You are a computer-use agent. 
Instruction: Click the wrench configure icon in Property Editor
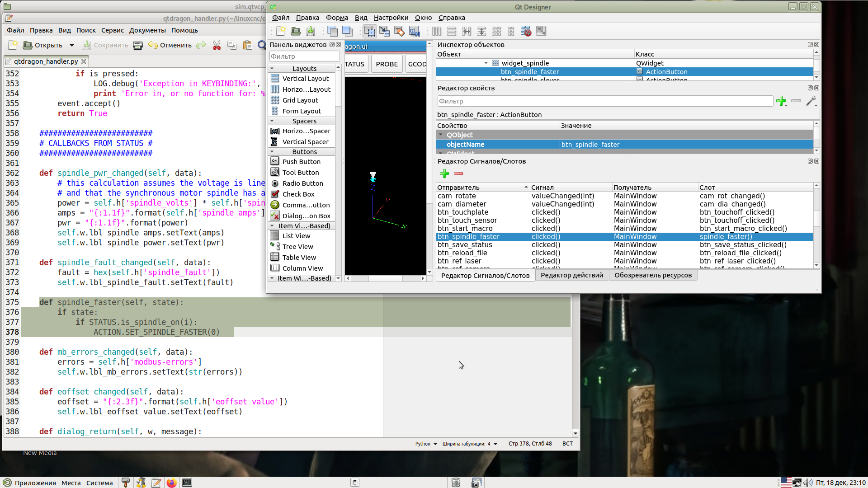pos(811,101)
